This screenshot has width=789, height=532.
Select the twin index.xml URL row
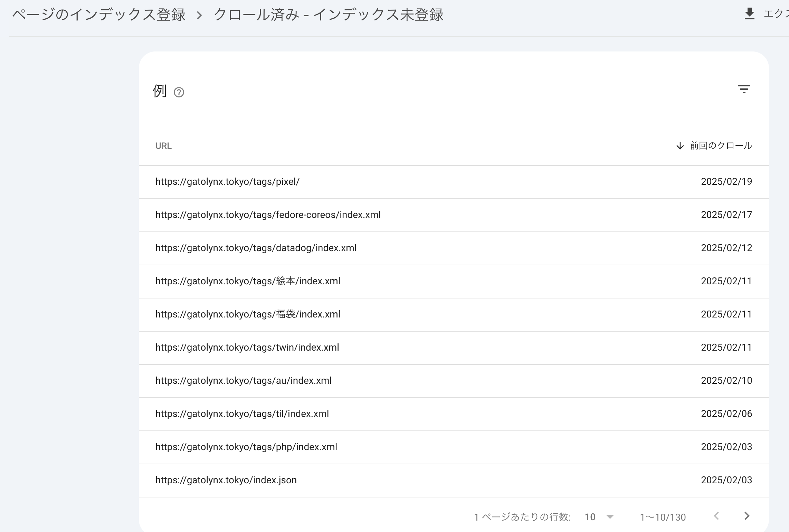(x=247, y=348)
